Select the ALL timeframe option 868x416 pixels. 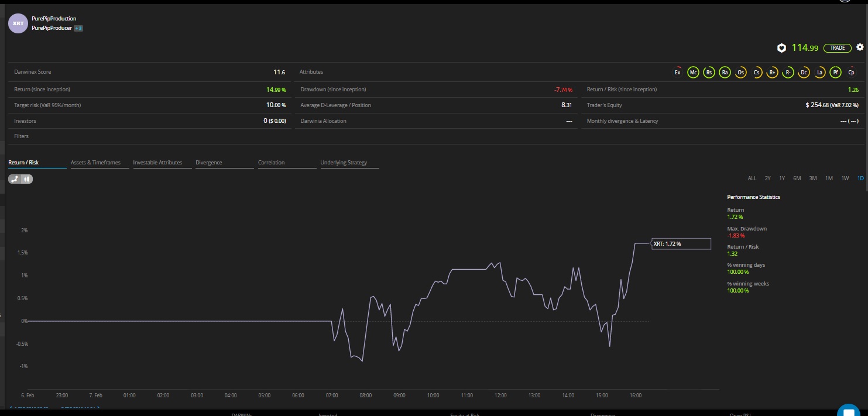[x=752, y=178]
